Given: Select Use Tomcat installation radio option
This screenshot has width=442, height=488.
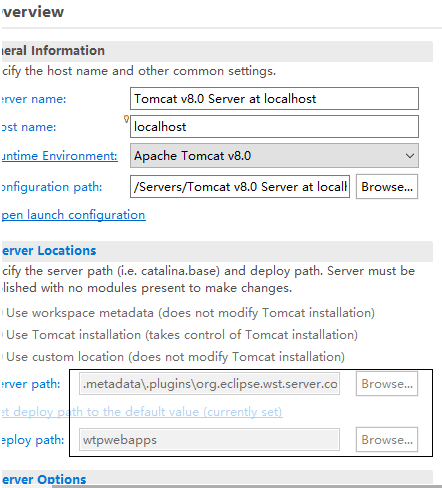Looking at the screenshot, I should point(182,335).
